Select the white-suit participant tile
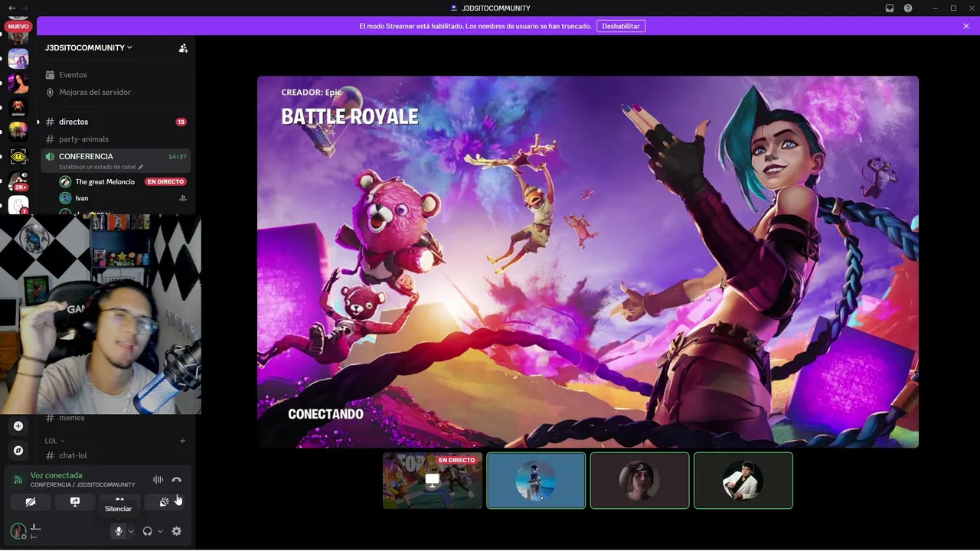The image size is (980, 551). pyautogui.click(x=743, y=481)
